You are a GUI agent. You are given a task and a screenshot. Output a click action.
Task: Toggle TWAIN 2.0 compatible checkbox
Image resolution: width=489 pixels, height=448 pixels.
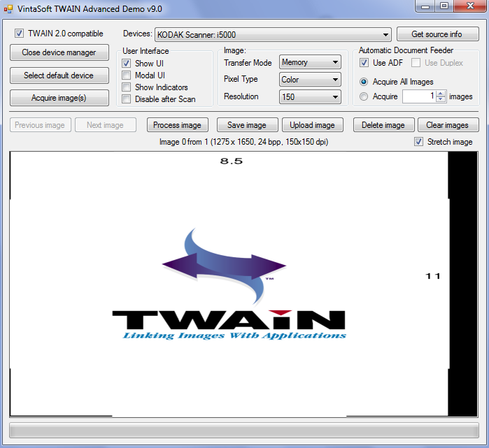(19, 34)
